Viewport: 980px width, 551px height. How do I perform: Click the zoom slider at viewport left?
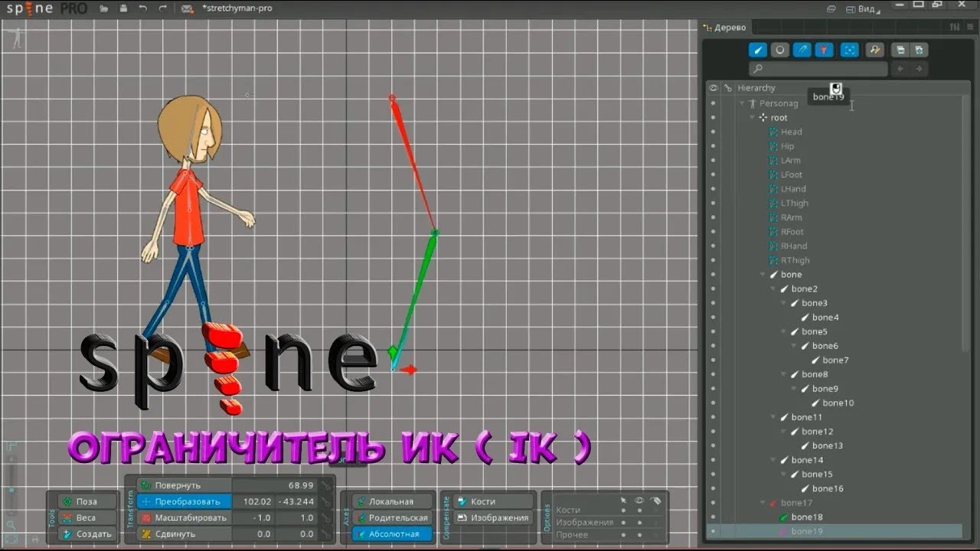[x=11, y=486]
